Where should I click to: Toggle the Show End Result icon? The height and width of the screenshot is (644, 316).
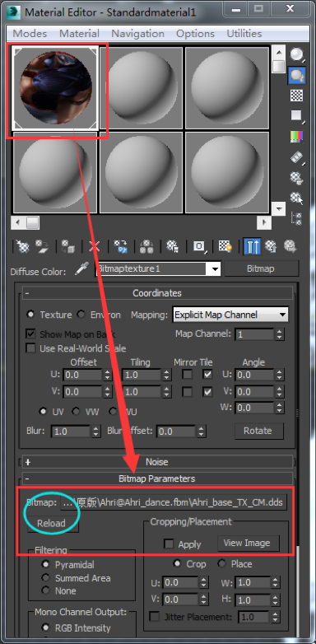pyautogui.click(x=251, y=247)
